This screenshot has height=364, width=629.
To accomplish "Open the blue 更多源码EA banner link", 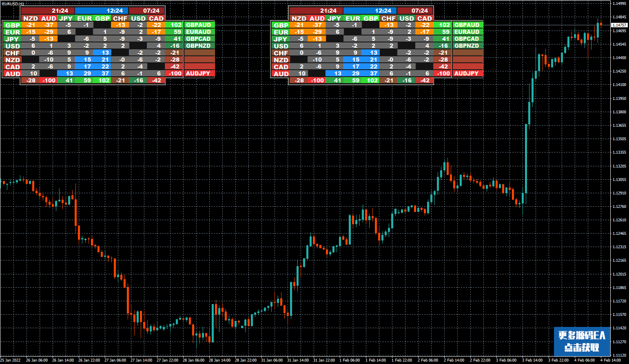I will coord(582,341).
